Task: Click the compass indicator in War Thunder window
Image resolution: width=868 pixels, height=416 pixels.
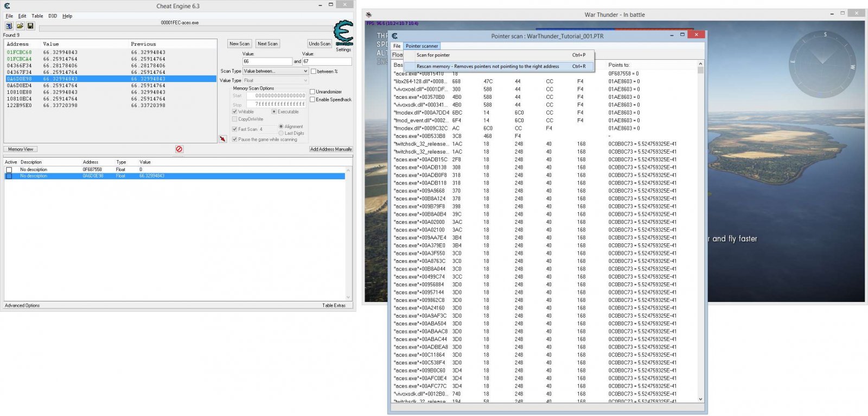Action: click(x=823, y=64)
